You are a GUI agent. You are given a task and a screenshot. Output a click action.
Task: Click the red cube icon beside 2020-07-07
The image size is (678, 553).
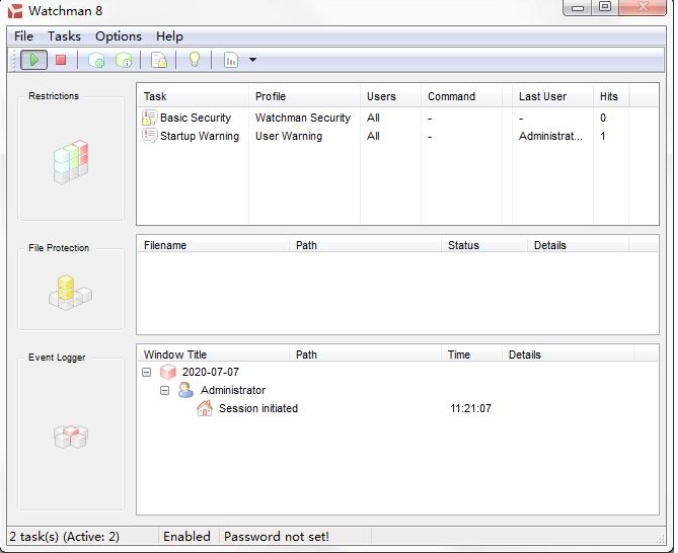(x=168, y=371)
